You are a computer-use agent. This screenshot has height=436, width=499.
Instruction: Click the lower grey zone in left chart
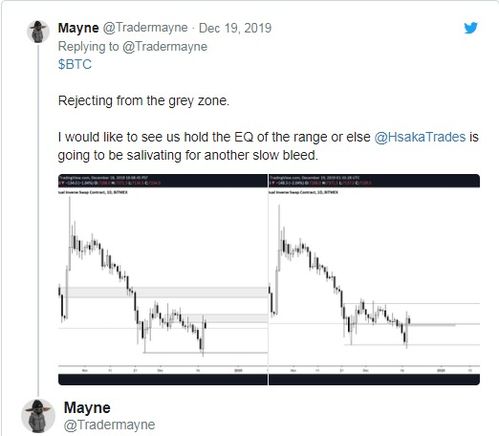click(228, 318)
